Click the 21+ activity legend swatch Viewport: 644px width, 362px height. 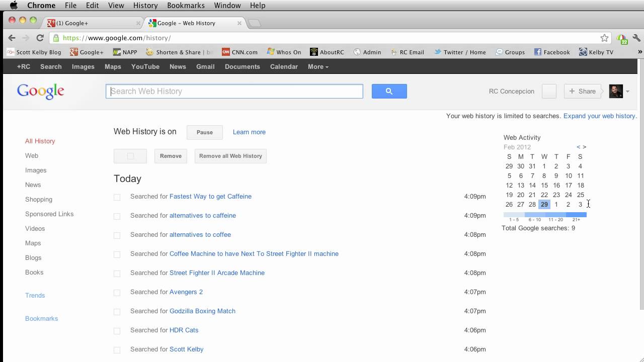pos(576,215)
